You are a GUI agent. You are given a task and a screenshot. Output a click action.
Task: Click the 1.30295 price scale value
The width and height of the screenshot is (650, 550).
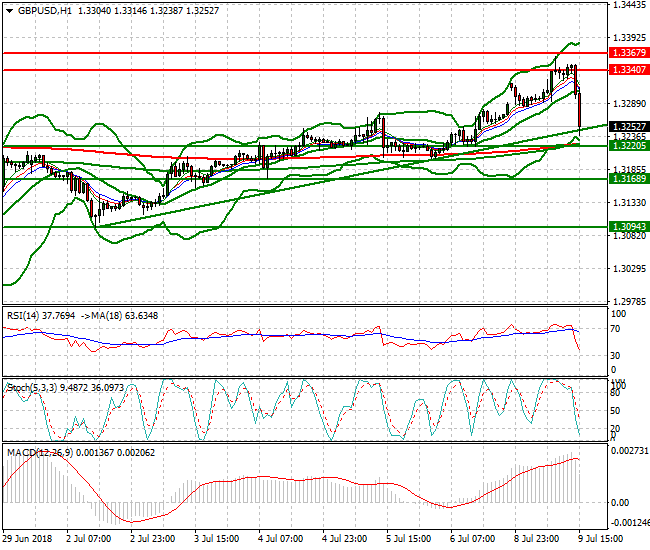(x=629, y=269)
